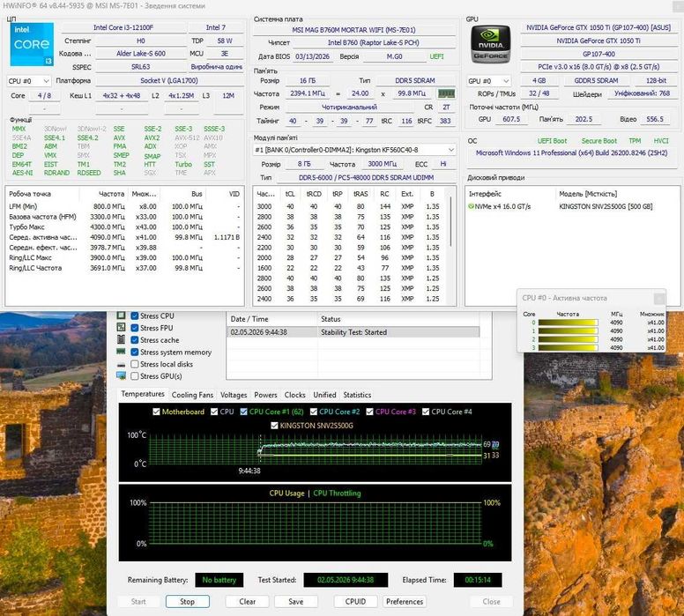This screenshot has height=616, width=684.
Task: Toggle CPU Core #4 graph checkbox
Action: (426, 412)
